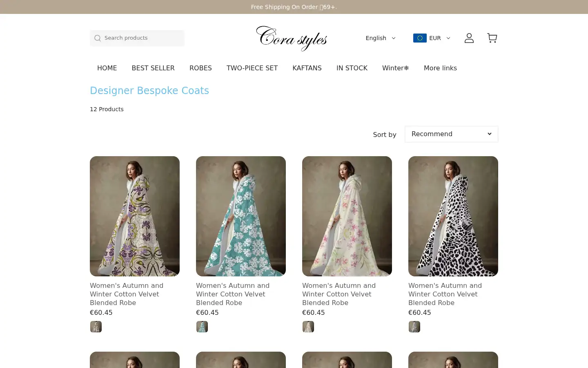Open TWO-PIECE SET menu item
Image resolution: width=588 pixels, height=368 pixels.
252,68
